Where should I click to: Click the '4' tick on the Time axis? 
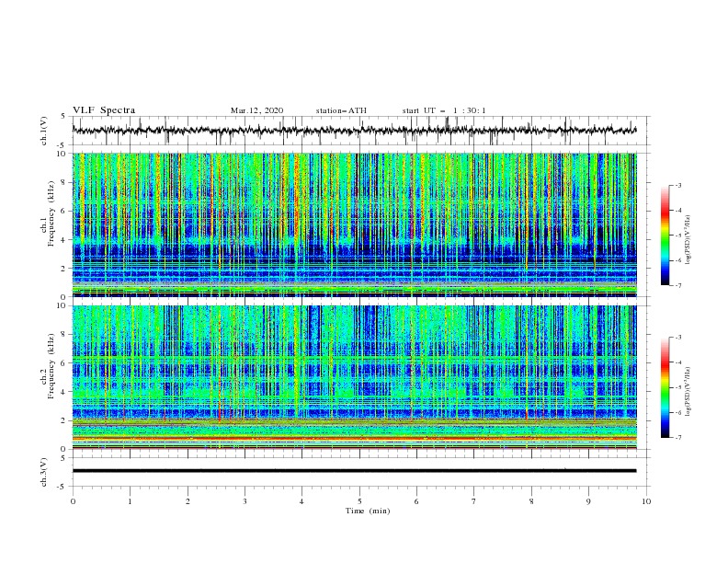tap(301, 501)
